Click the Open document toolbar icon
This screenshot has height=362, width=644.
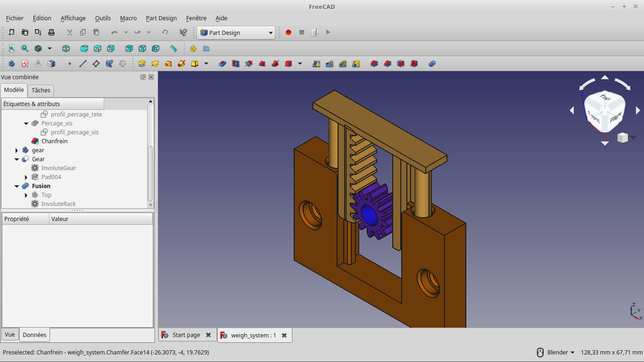tap(25, 33)
